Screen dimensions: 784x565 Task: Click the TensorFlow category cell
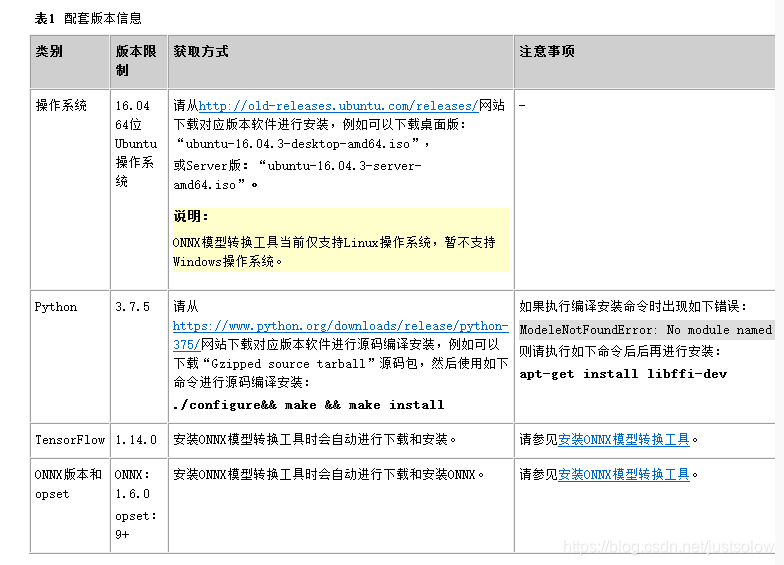(x=70, y=440)
